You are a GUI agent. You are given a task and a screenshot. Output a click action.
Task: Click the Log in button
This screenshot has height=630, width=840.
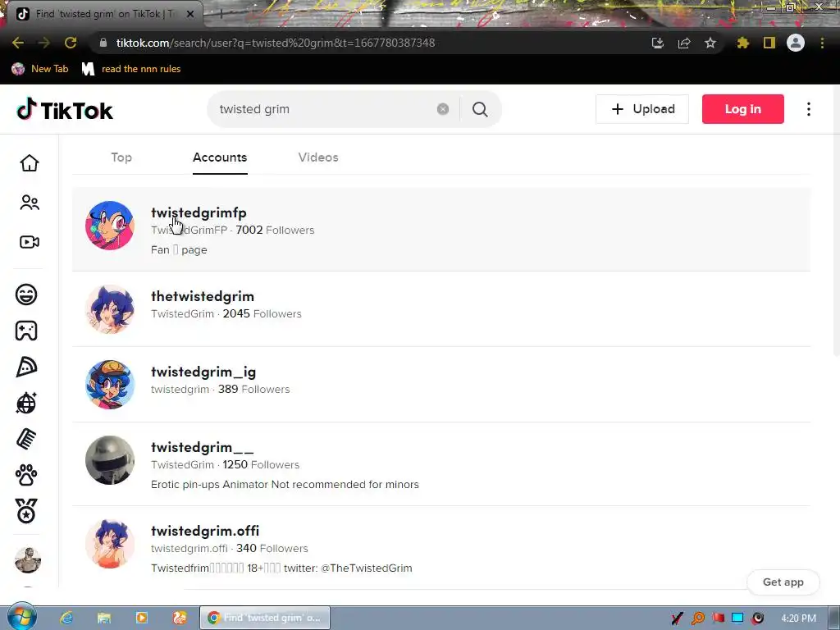[743, 109]
